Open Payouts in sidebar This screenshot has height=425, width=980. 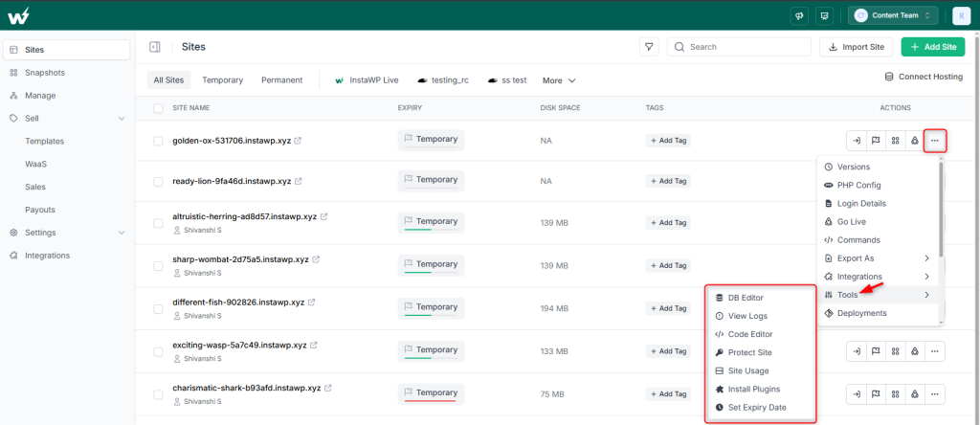[40, 210]
